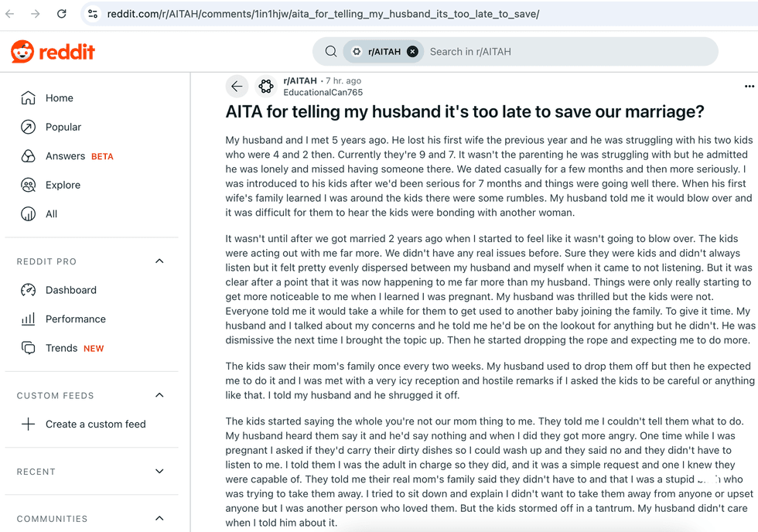Click the Explore icon
Screen dimensions: 758x532
coord(28,185)
